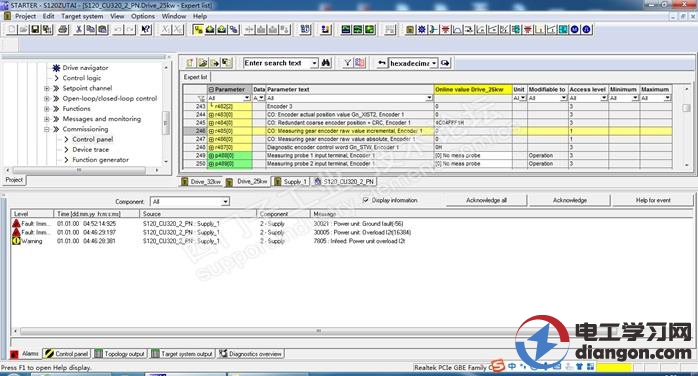The height and width of the screenshot is (376, 698).
Task: Click the context Help arrow-question icon
Action: tap(146, 29)
